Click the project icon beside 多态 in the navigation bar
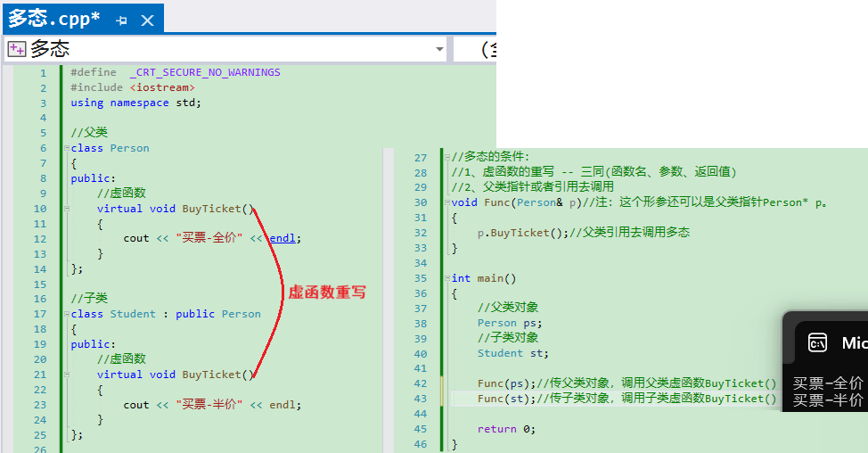 tap(16, 49)
